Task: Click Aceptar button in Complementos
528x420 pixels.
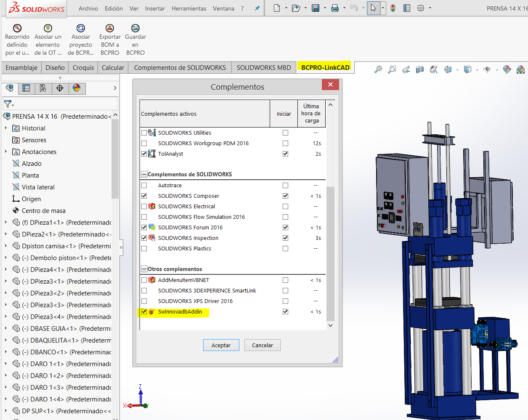Action: [x=221, y=345]
